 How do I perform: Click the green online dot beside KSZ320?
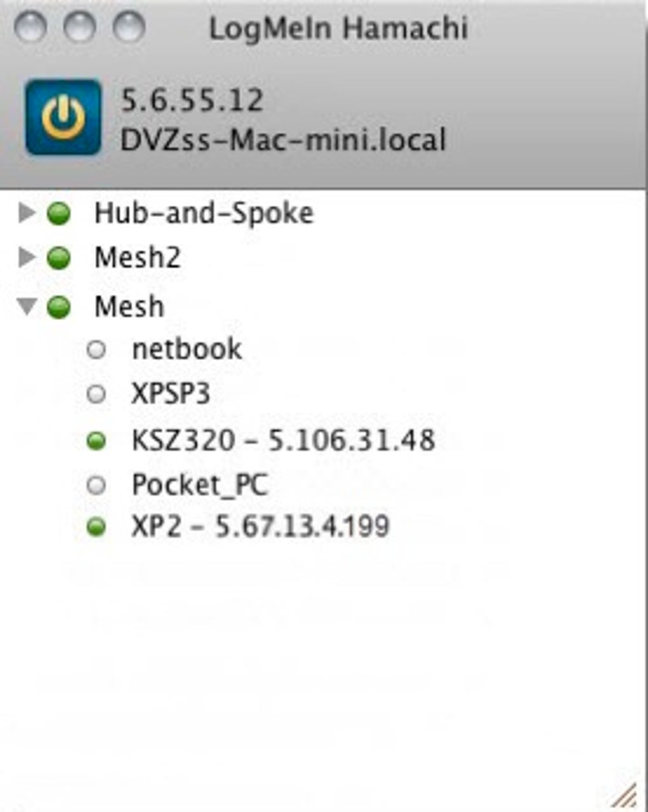[x=96, y=441]
